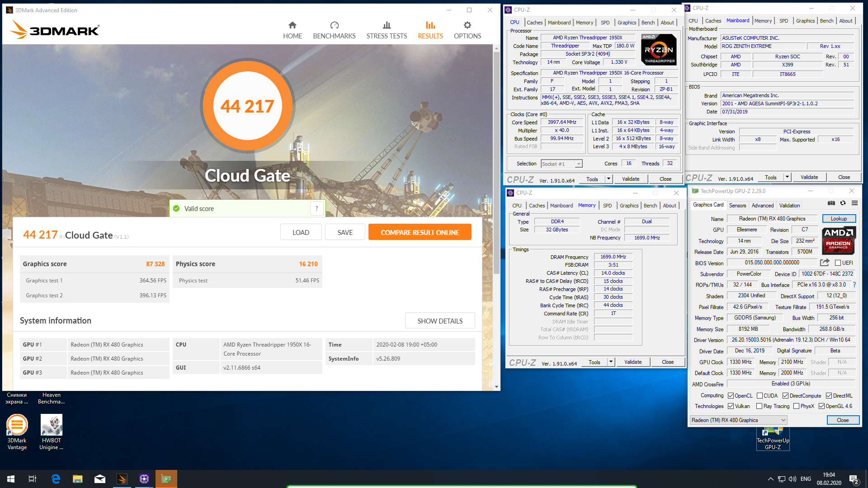Screen dimensions: 868x488
Task: Click the LOAD button in 3DMark
Action: pyautogui.click(x=301, y=232)
